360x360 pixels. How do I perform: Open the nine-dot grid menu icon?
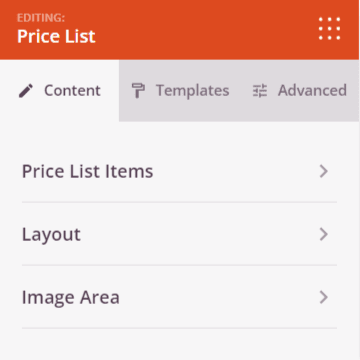[329, 29]
